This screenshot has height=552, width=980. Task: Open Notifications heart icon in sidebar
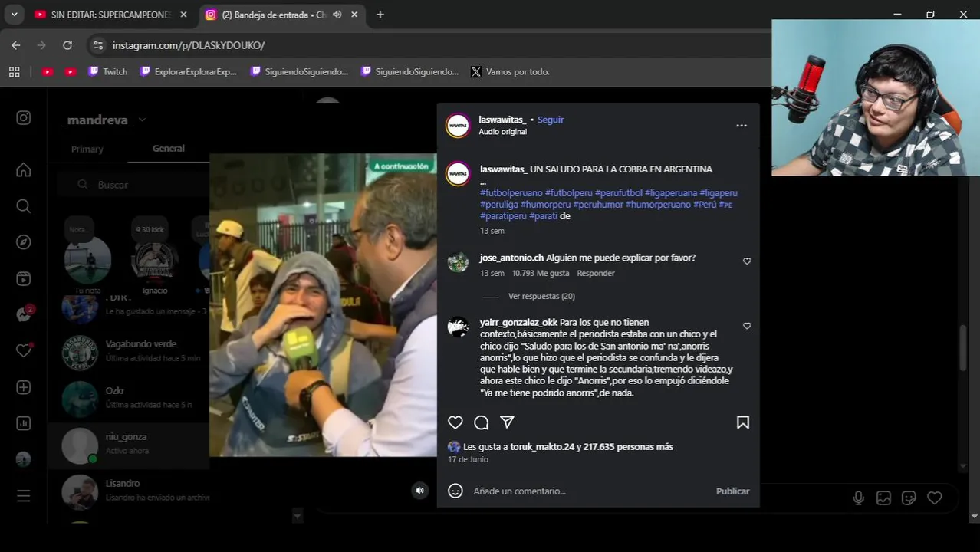coord(24,350)
